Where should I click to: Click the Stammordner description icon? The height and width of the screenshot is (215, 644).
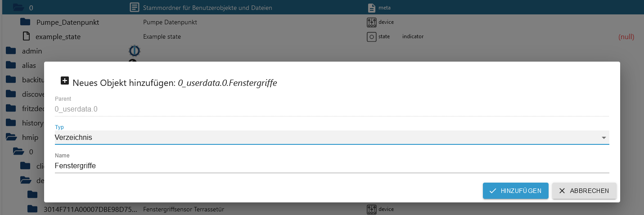pyautogui.click(x=134, y=8)
